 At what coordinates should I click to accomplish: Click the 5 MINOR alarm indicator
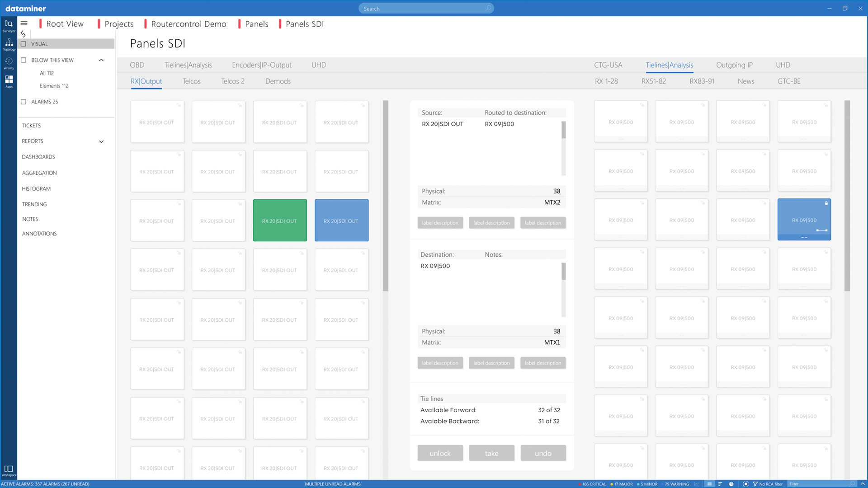[x=647, y=484]
